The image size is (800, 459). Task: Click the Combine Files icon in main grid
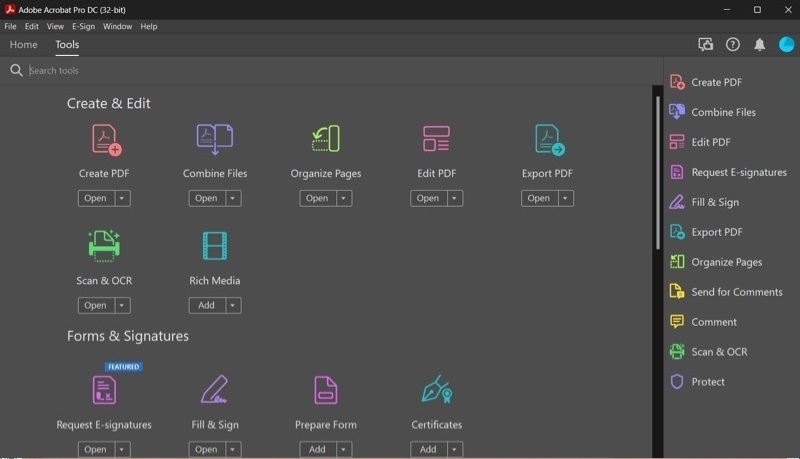pyautogui.click(x=215, y=139)
